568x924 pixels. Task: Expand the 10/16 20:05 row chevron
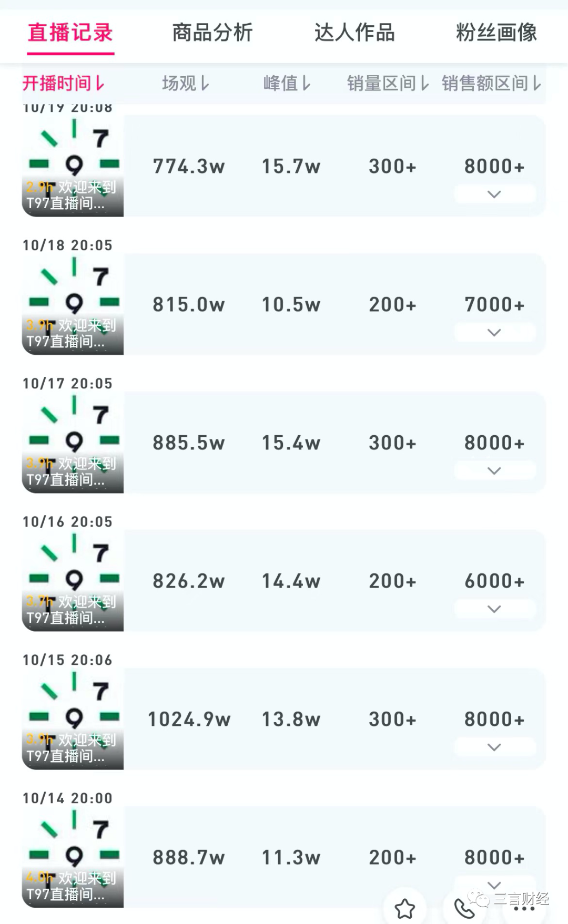[494, 609]
